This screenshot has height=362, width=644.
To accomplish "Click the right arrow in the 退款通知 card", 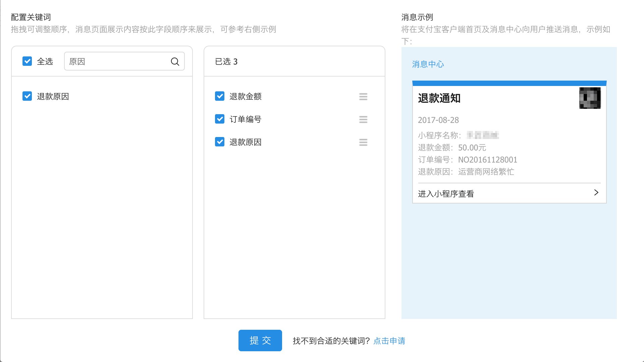I will click(596, 193).
